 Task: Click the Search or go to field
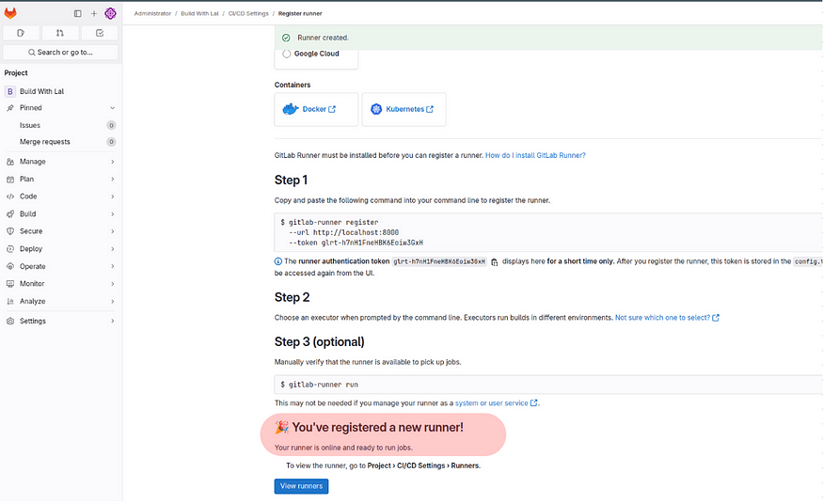tap(60, 53)
